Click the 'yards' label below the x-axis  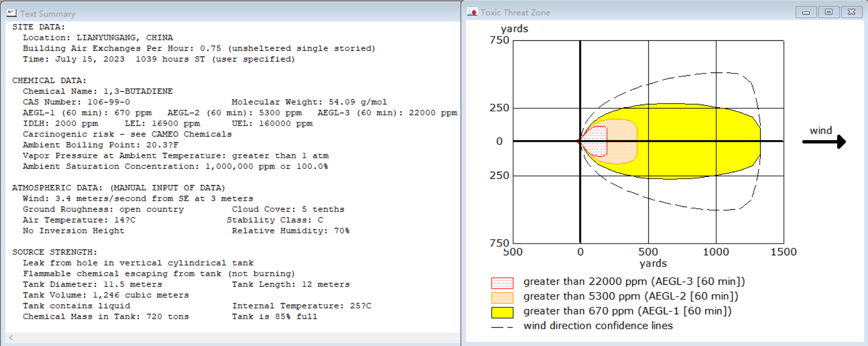pyautogui.click(x=653, y=263)
